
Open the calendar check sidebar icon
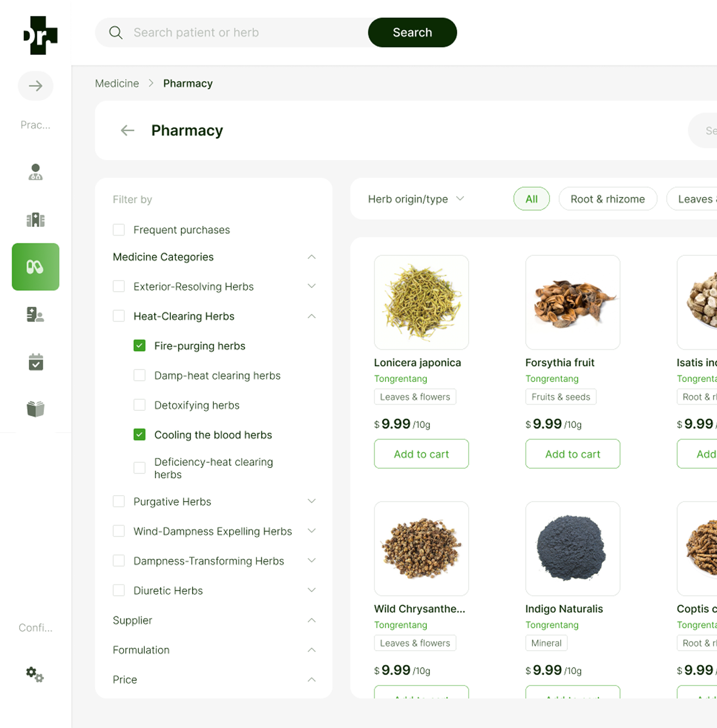[35, 362]
